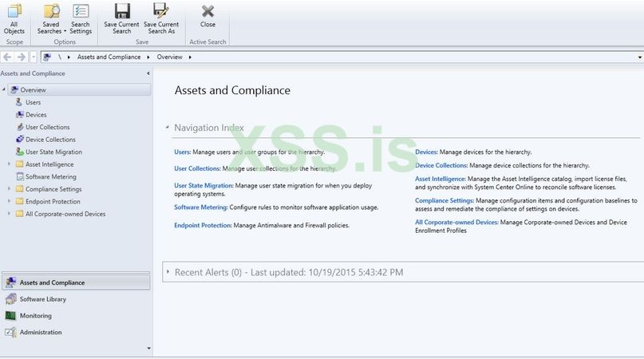Open the Asset Intelligence link
Image resolution: width=644 pixels, height=359 pixels.
click(x=441, y=179)
